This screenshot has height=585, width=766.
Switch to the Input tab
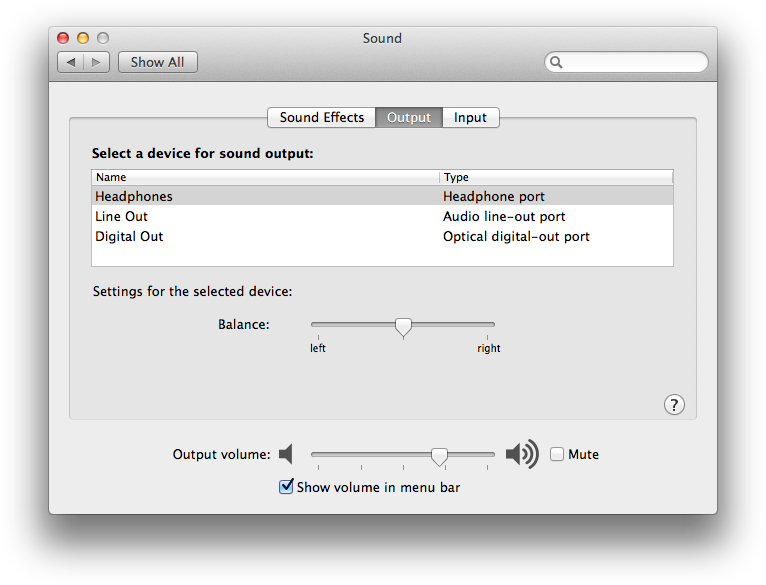pyautogui.click(x=470, y=117)
